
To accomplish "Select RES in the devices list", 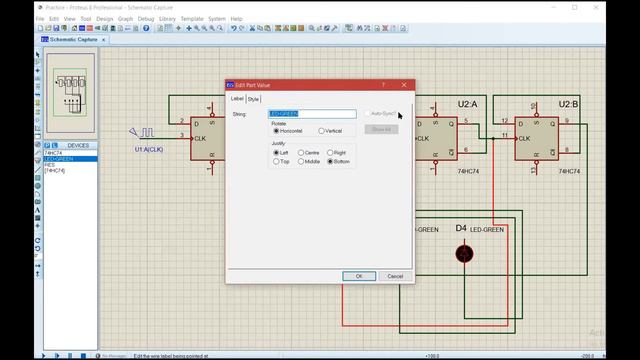I will (71, 164).
